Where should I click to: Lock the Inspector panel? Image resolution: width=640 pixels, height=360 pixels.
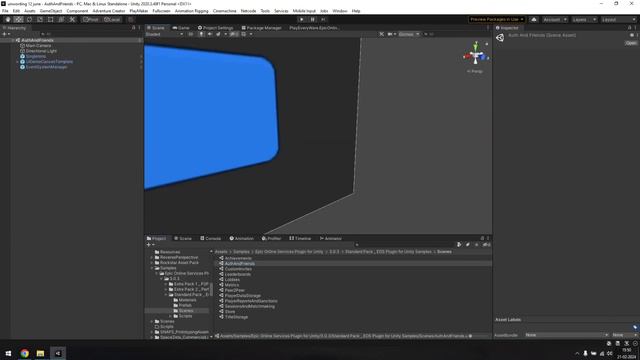[629, 28]
